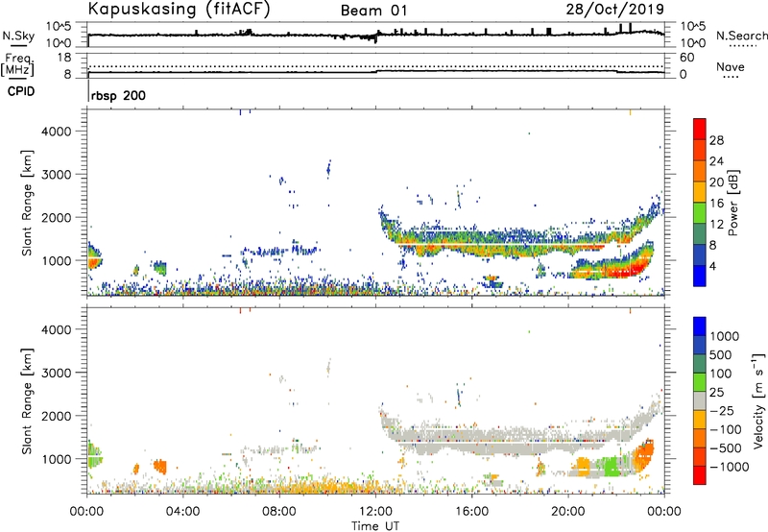Viewport: 768px width, 532px height.
Task: Click the '16' label on power colorbar
Action: [x=716, y=204]
